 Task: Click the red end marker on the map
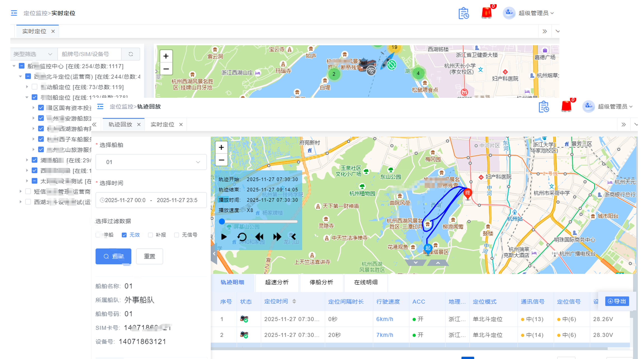(x=467, y=194)
